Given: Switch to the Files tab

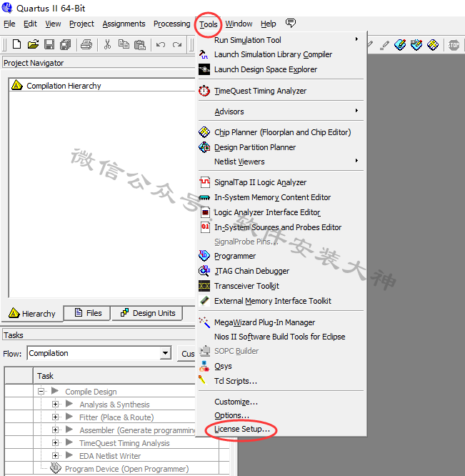Looking at the screenshot, I should (89, 312).
